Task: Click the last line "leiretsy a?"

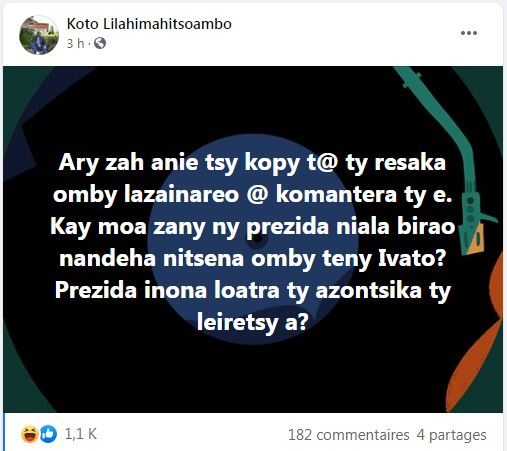Action: coord(252,322)
